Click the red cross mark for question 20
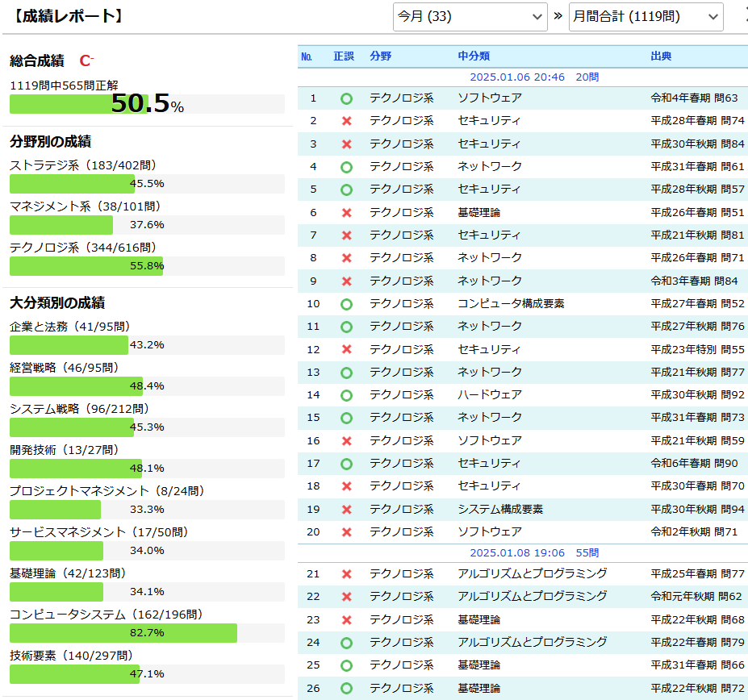This screenshot has height=700, width=748. tap(346, 532)
